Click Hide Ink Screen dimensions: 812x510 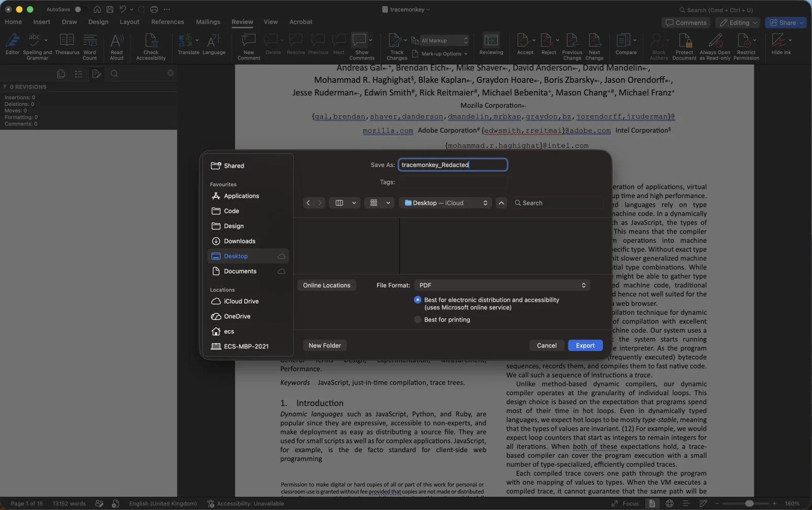point(781,44)
